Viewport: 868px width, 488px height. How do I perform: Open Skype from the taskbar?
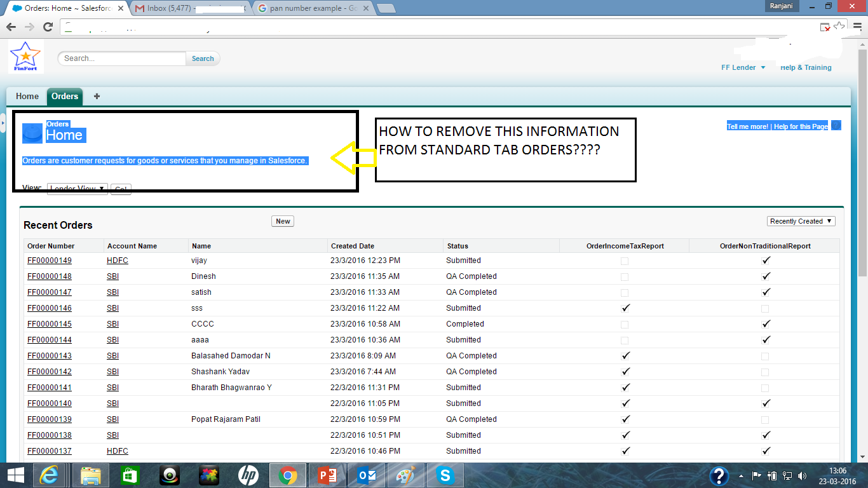click(445, 475)
